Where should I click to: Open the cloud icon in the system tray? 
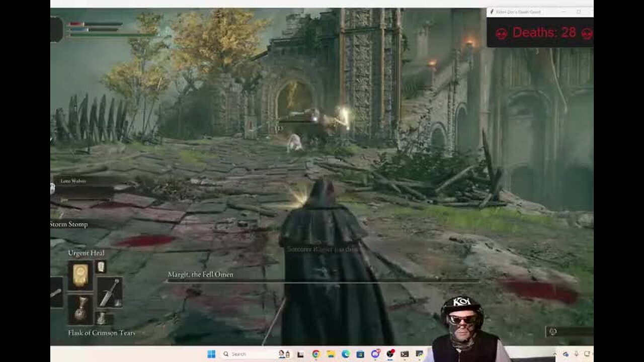(566, 354)
